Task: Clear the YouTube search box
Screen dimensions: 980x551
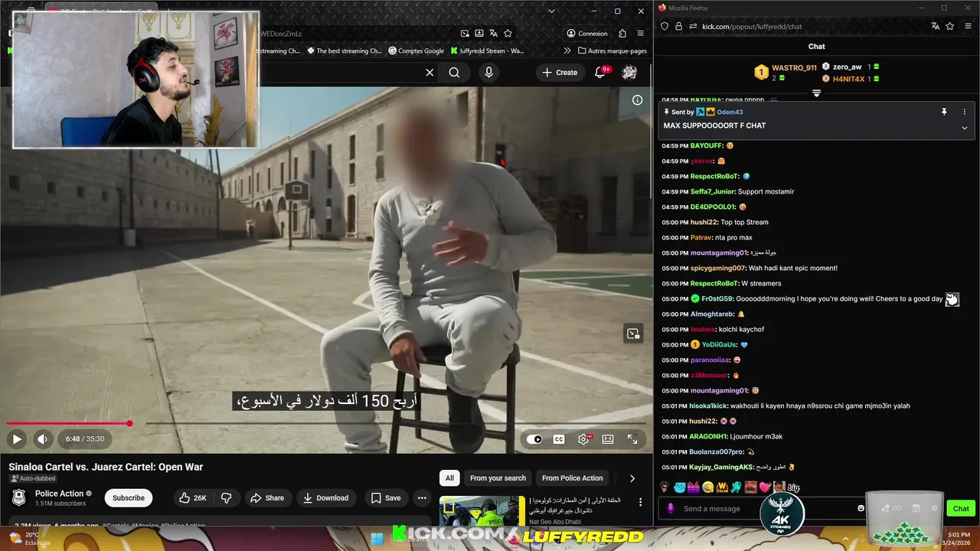Action: pos(430,73)
